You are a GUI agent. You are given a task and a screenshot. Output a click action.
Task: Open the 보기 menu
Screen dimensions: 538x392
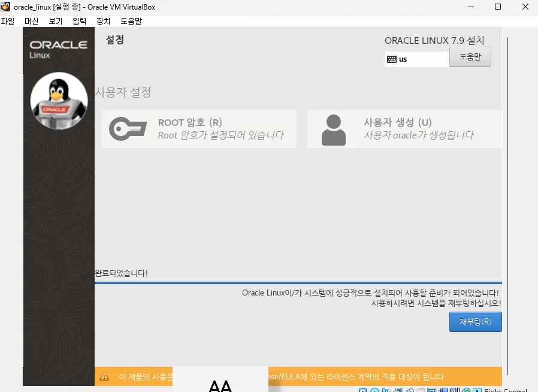(55, 22)
